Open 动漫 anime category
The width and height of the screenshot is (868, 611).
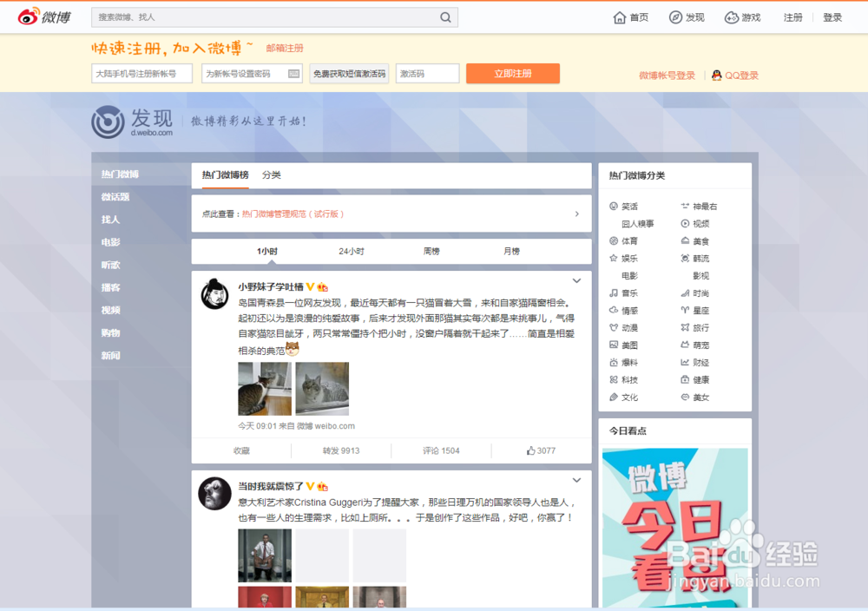click(x=623, y=328)
